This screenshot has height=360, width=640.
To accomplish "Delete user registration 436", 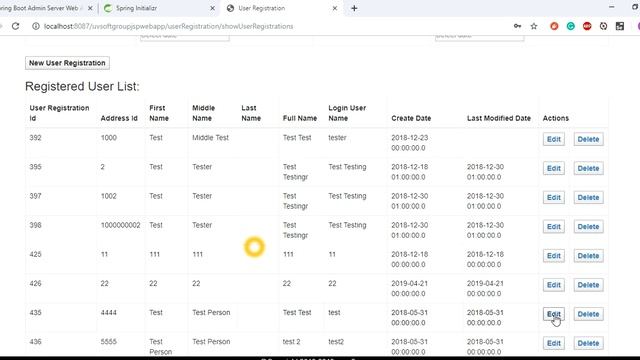I will (x=588, y=343).
